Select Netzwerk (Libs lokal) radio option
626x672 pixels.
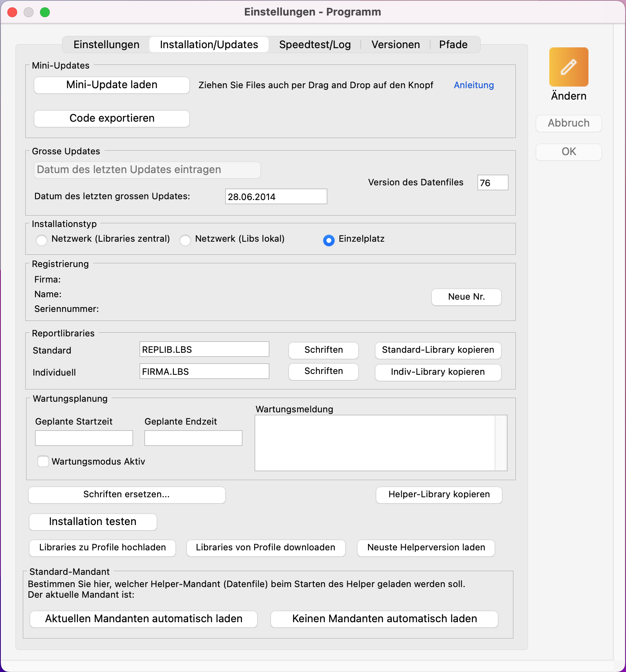click(x=185, y=240)
